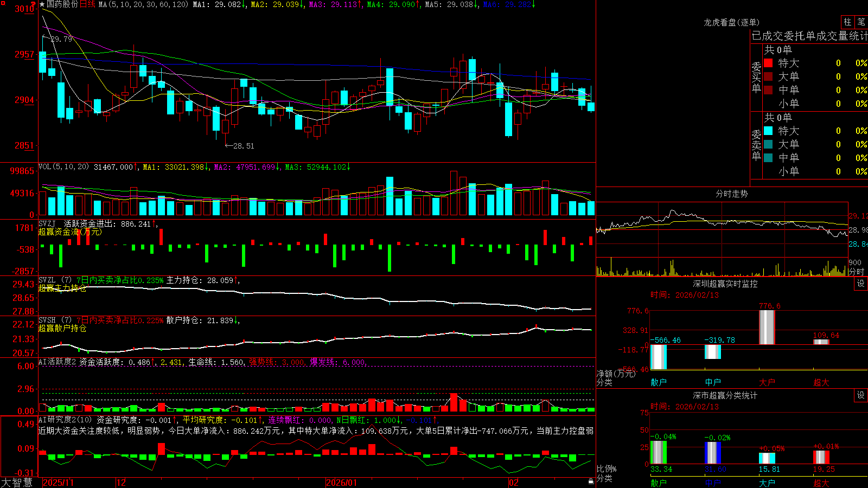868x488 pixels.
Task: Click the 776.6 大户 net amount bar
Action: 767,328
